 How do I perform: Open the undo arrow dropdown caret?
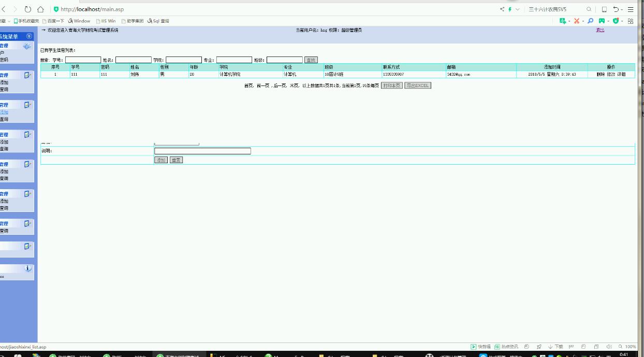point(622,9)
